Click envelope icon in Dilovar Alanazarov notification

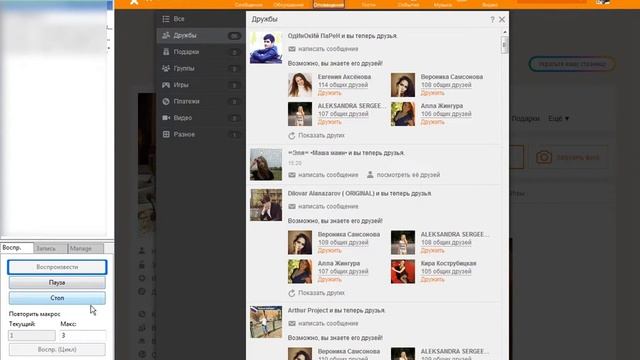tap(292, 207)
